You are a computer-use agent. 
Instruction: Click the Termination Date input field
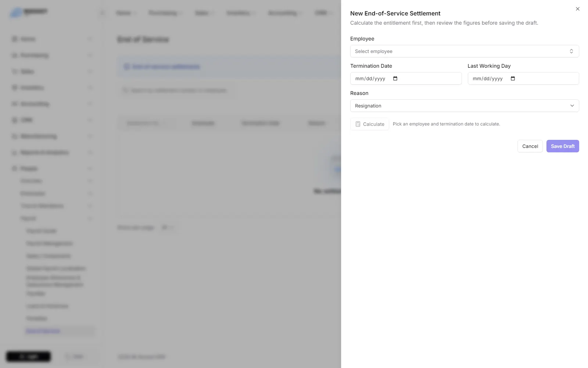coord(406,78)
